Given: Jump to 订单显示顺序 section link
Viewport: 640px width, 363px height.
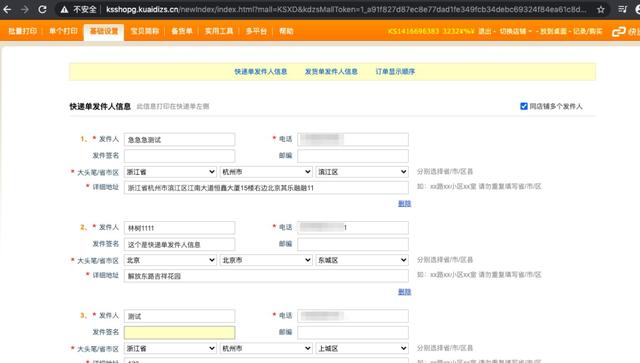Looking at the screenshot, I should pos(395,71).
